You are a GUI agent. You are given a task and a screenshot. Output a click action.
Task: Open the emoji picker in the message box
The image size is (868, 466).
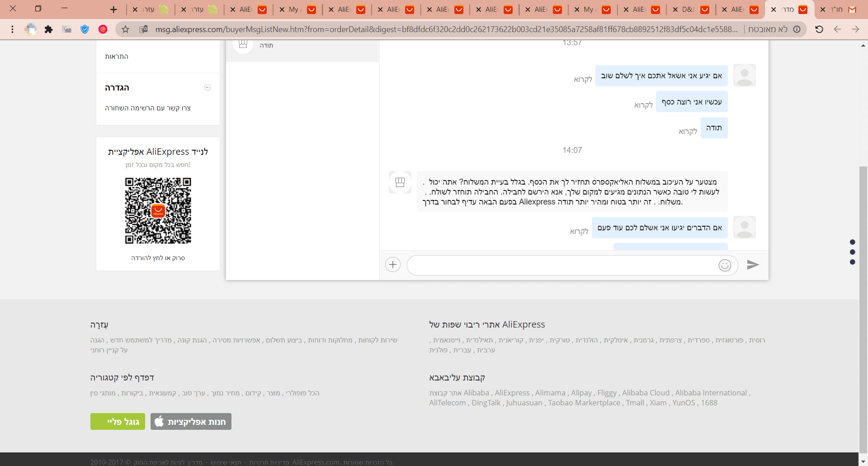coord(725,265)
